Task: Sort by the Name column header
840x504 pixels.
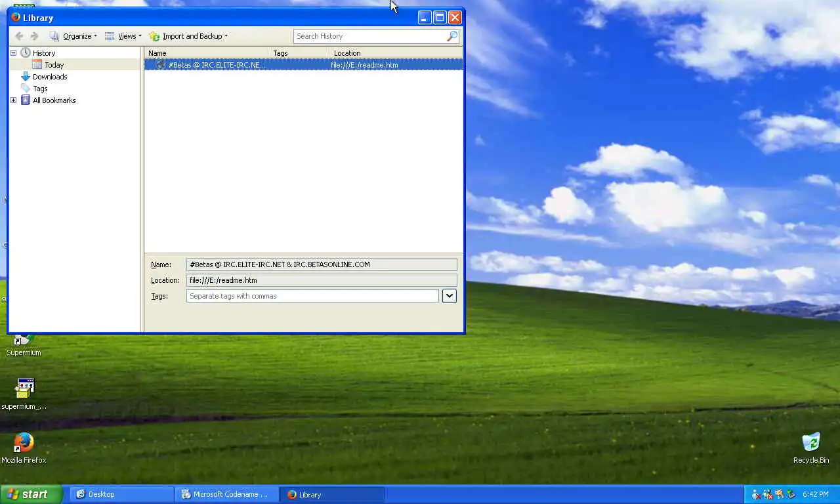Action: tap(206, 53)
